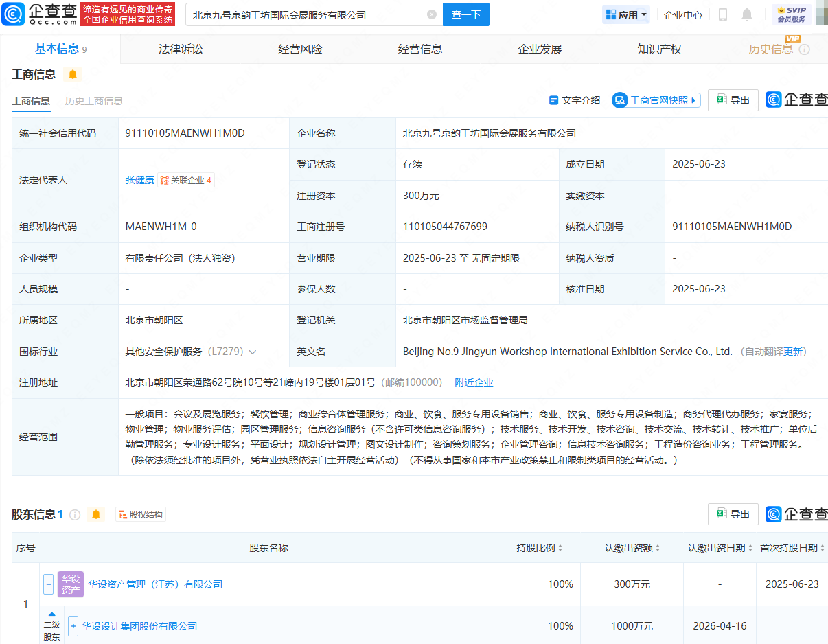Viewport: 828px width, 644px height.
Task: Click registration number 110105044767699
Action: pyautogui.click(x=445, y=227)
